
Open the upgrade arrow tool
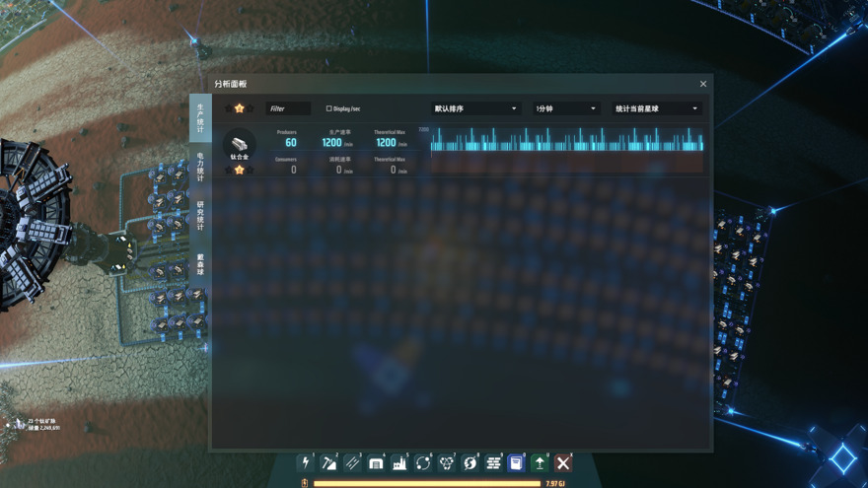[540, 462]
